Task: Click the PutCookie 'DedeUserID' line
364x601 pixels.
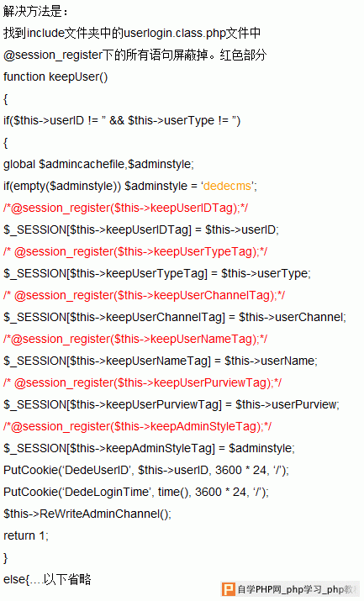Action: [146, 471]
